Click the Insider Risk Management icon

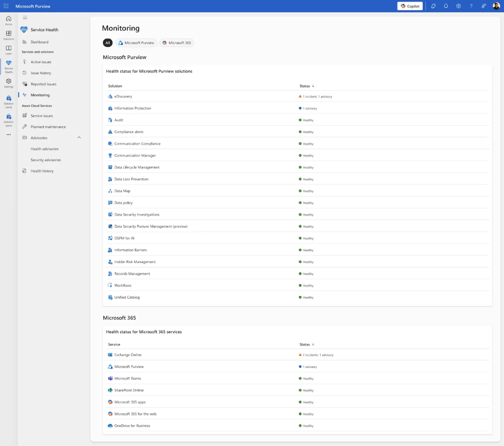[x=110, y=262]
